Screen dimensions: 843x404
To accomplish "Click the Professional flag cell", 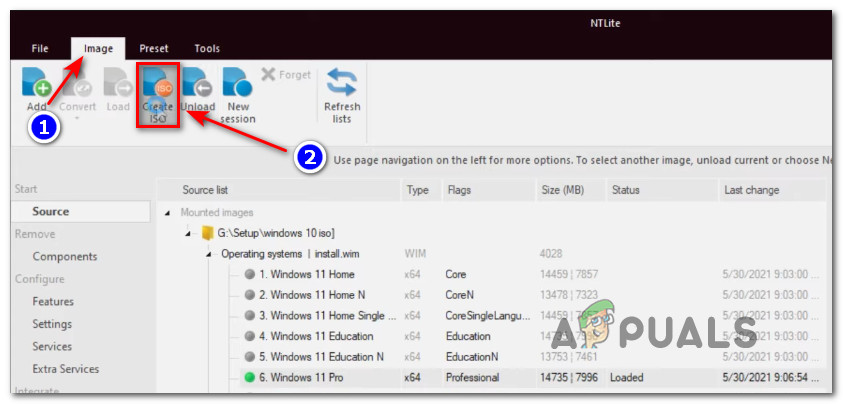I will point(472,378).
